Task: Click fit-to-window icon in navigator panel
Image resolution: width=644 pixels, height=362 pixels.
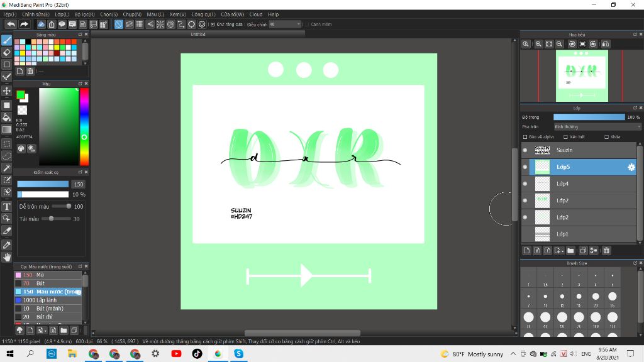Action: (x=549, y=44)
